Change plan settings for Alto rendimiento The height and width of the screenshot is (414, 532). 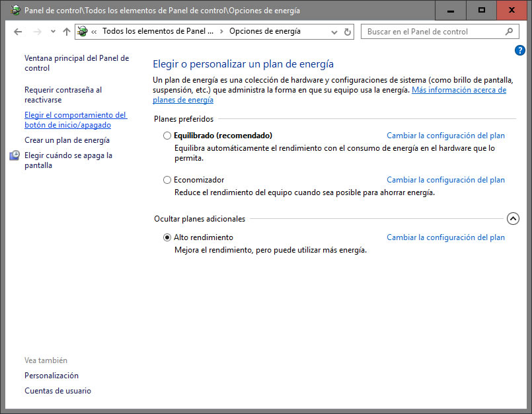[x=445, y=237]
